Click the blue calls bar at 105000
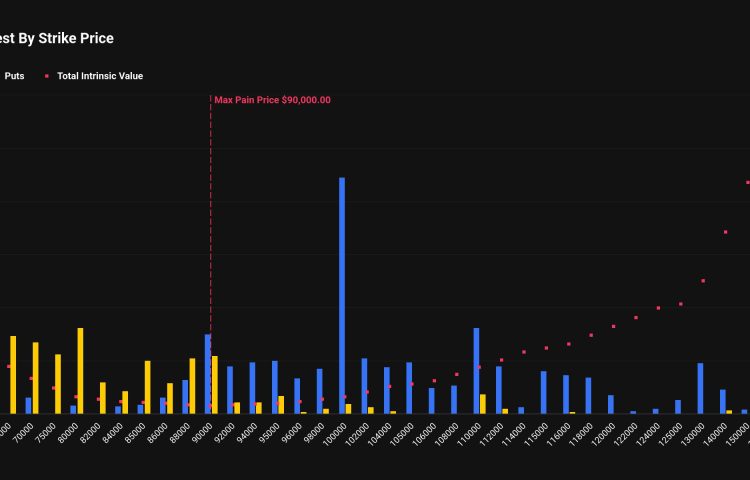Image resolution: width=750 pixels, height=480 pixels. tap(409, 387)
